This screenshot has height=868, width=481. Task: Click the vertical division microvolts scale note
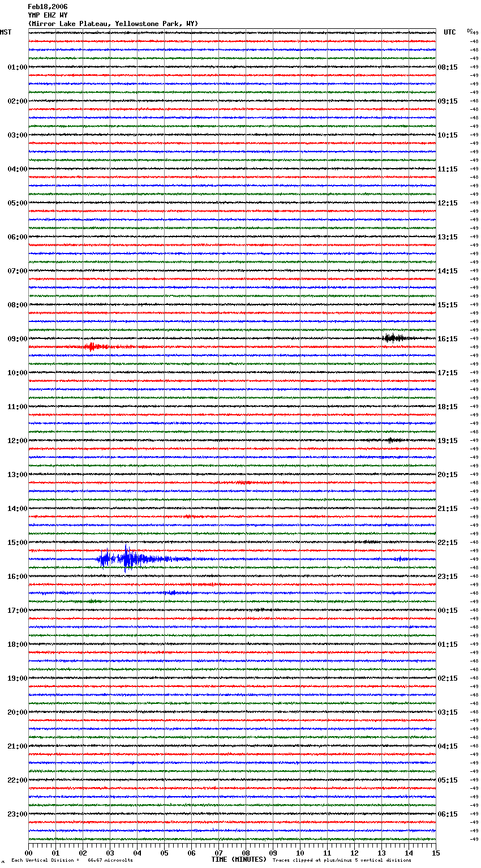point(72,861)
